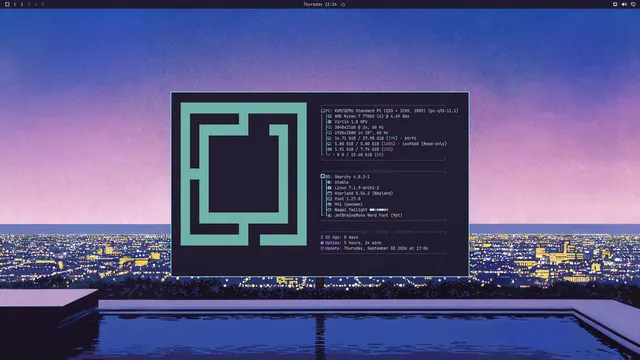This screenshot has height=360, width=640.
Task: Click the text Nagai Twilight
Action: 351,210
